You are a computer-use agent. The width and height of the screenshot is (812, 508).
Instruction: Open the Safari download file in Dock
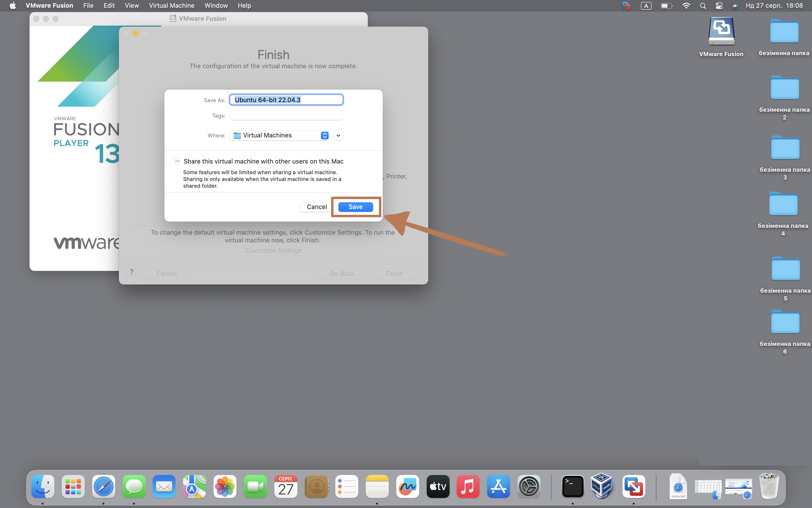tap(678, 486)
